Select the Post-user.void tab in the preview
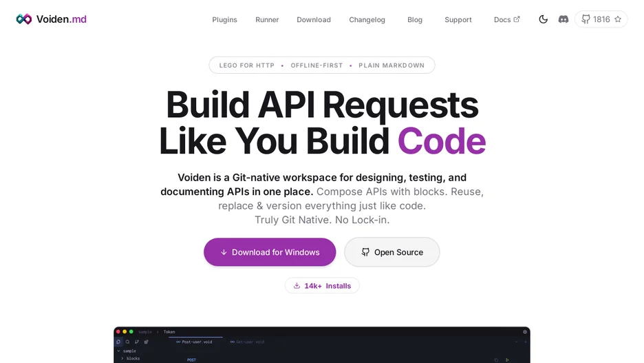Screen dimensions: 644x363 tap(194, 342)
